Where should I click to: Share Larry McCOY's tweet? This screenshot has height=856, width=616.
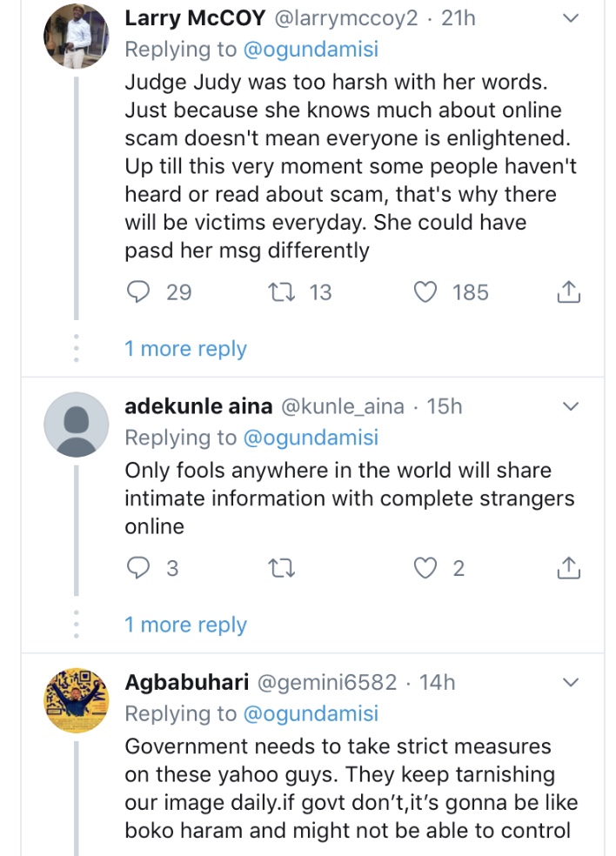click(567, 292)
